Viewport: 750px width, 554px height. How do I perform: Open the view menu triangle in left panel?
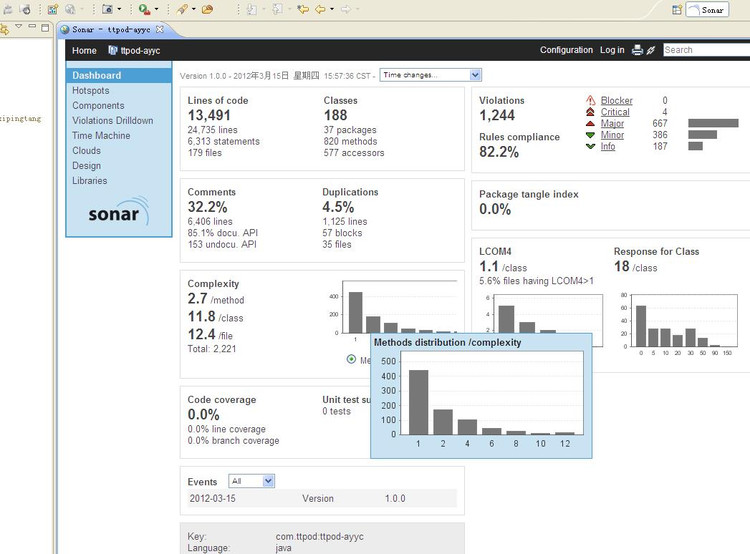(19, 26)
